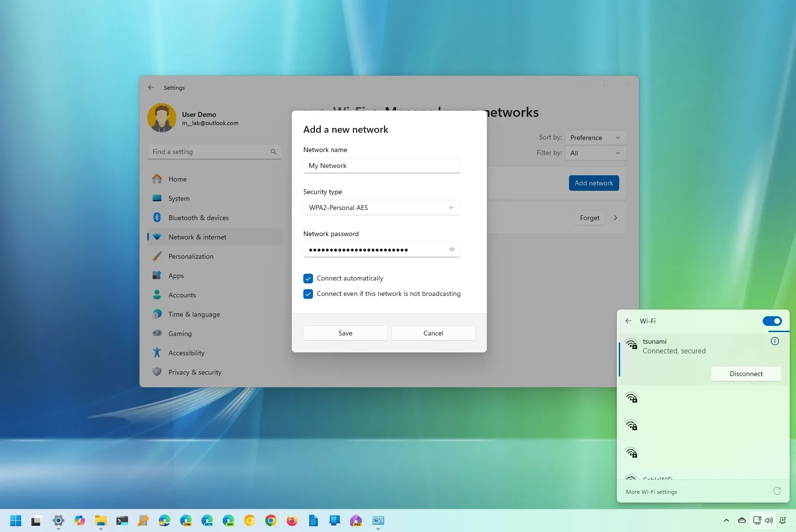Viewport: 796px width, 532px height.
Task: Click Save in Add a new network
Action: point(345,333)
